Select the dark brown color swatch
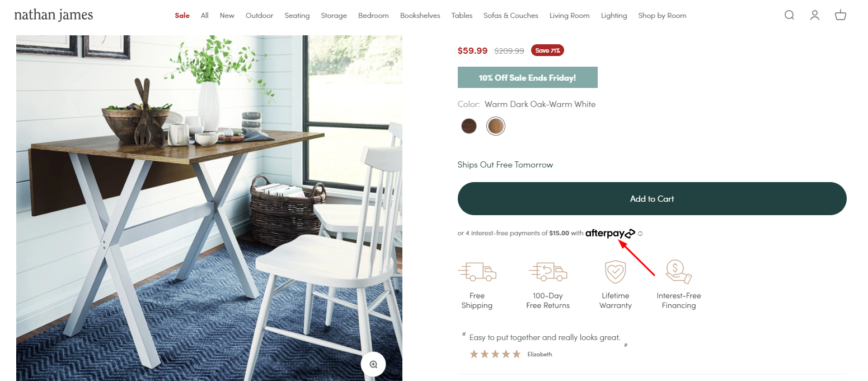 (x=468, y=126)
